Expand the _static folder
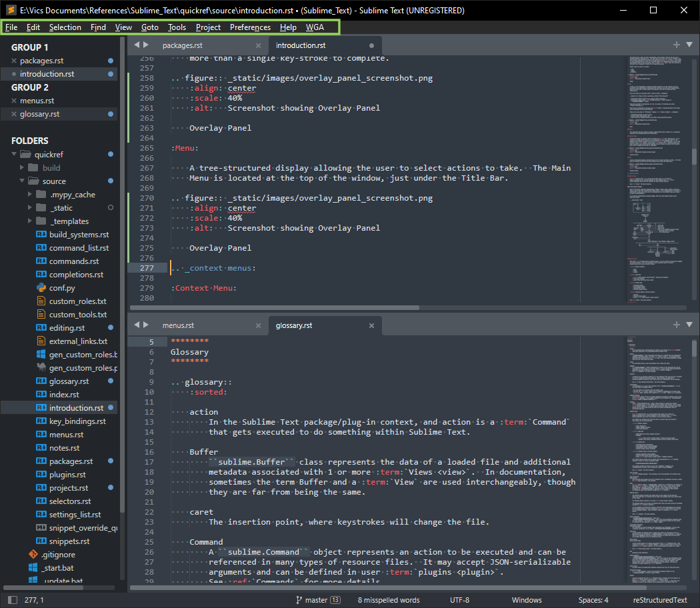 point(31,208)
